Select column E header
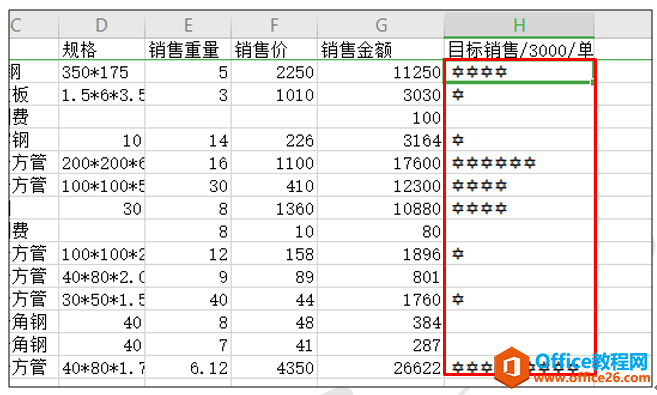 [x=188, y=25]
